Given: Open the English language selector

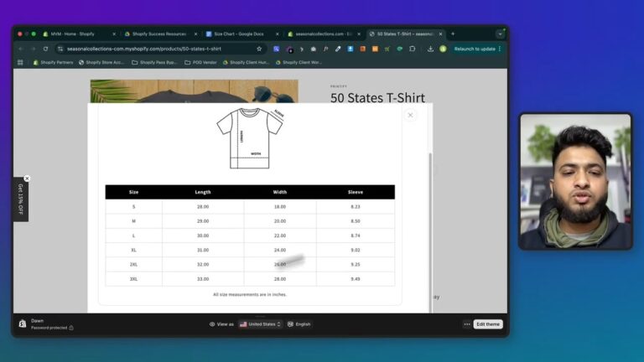Looking at the screenshot, I should 299,324.
